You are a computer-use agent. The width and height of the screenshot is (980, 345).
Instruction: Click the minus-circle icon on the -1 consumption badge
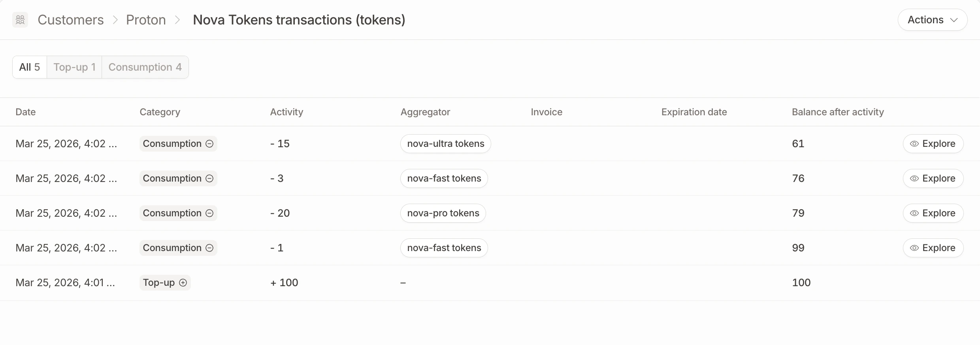[210, 248]
